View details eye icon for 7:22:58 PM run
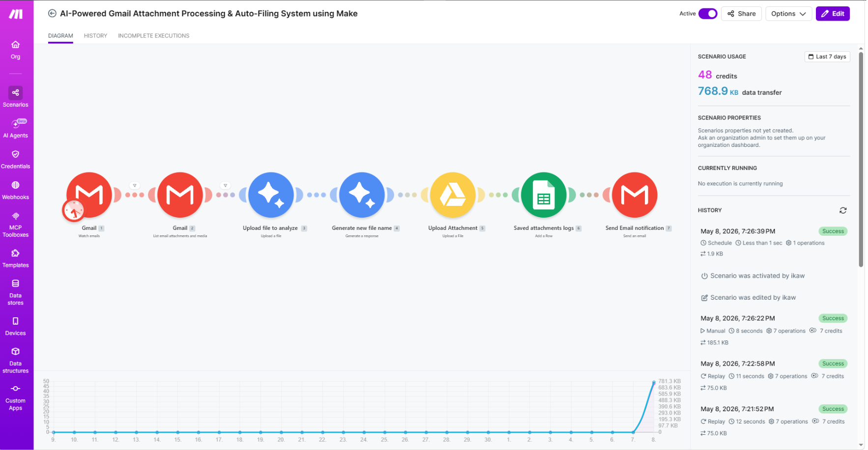The width and height of the screenshot is (868, 450). 814,376
